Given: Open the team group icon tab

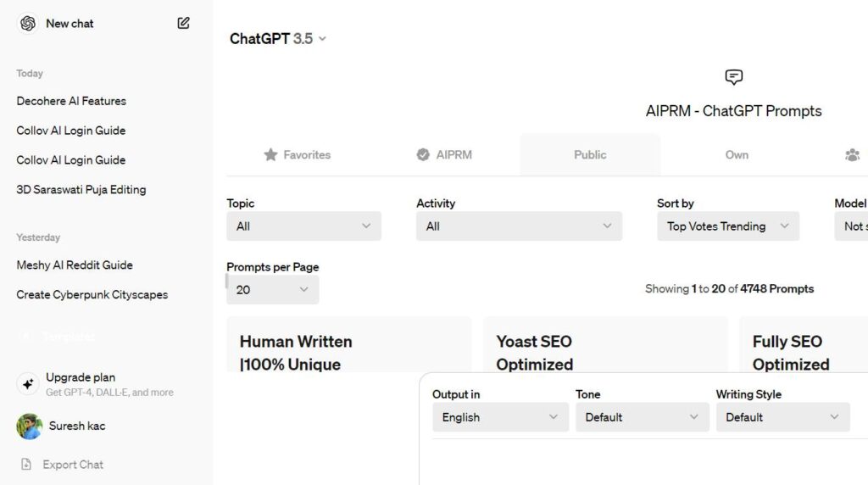Looking at the screenshot, I should [x=853, y=155].
